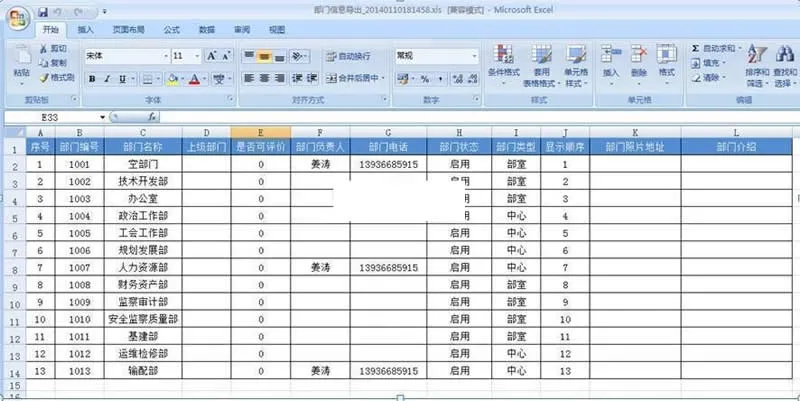
Task: Open the font size 11 dropdown
Action: pyautogui.click(x=198, y=56)
